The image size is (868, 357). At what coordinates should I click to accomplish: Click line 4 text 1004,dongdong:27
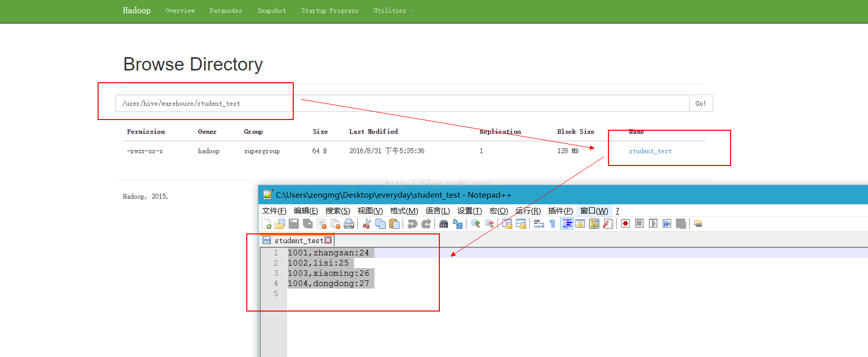pos(328,283)
